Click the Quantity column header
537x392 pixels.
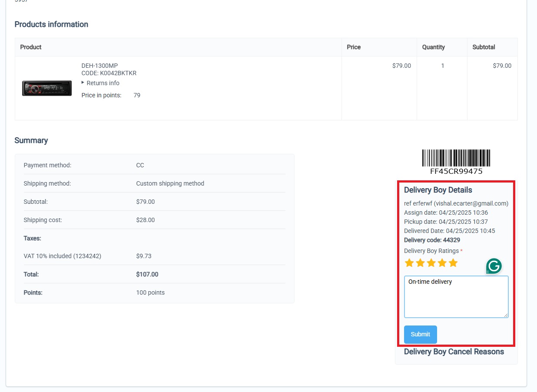[x=433, y=47]
